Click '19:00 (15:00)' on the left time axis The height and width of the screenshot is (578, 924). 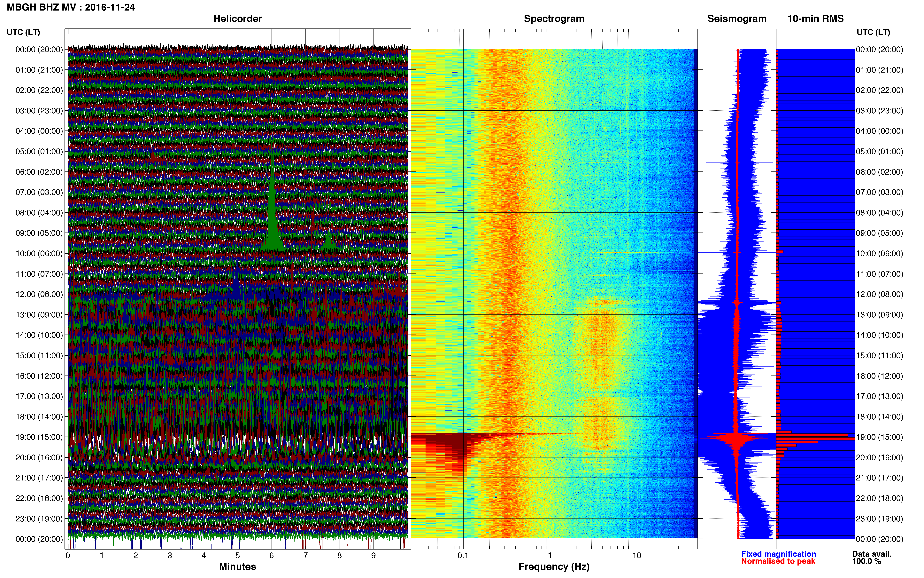(x=39, y=437)
